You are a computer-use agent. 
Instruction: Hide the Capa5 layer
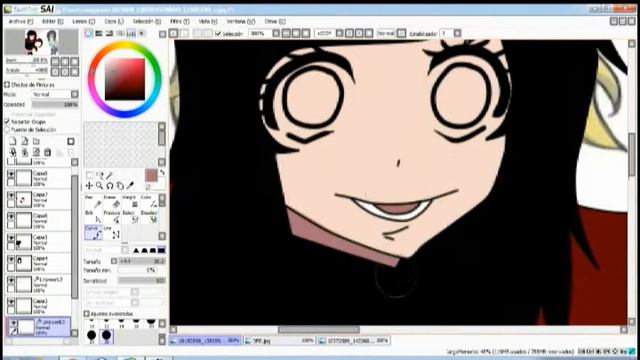(x=11, y=238)
